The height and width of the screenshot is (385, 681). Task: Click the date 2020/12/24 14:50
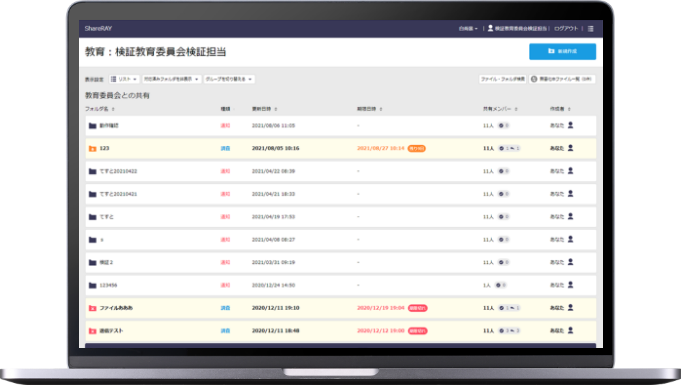click(x=273, y=285)
